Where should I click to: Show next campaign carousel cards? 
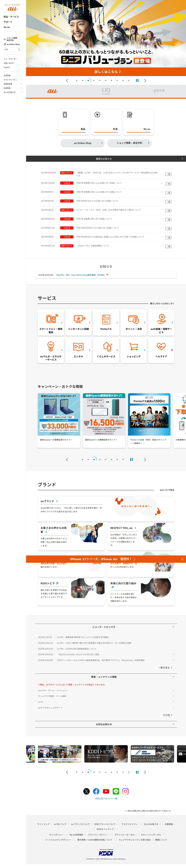145,459
